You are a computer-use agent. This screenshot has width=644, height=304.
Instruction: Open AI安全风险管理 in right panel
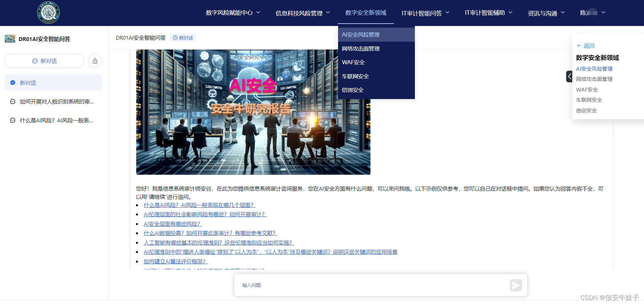(594, 69)
